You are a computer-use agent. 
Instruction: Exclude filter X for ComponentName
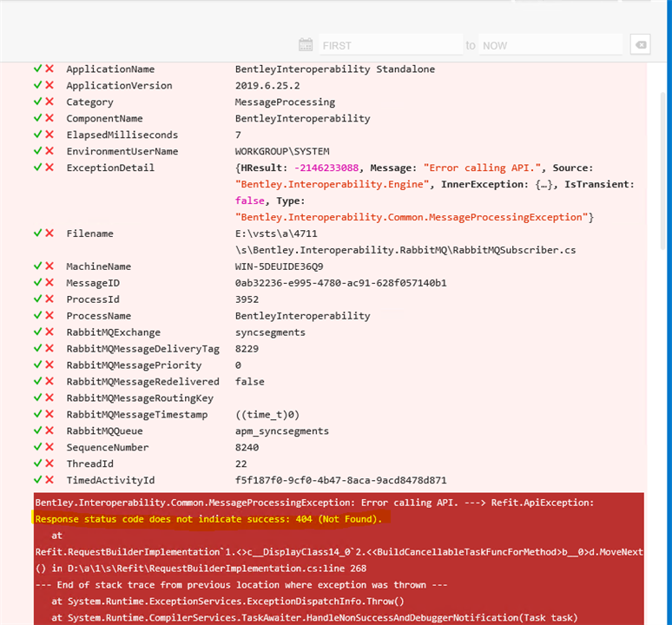49,118
